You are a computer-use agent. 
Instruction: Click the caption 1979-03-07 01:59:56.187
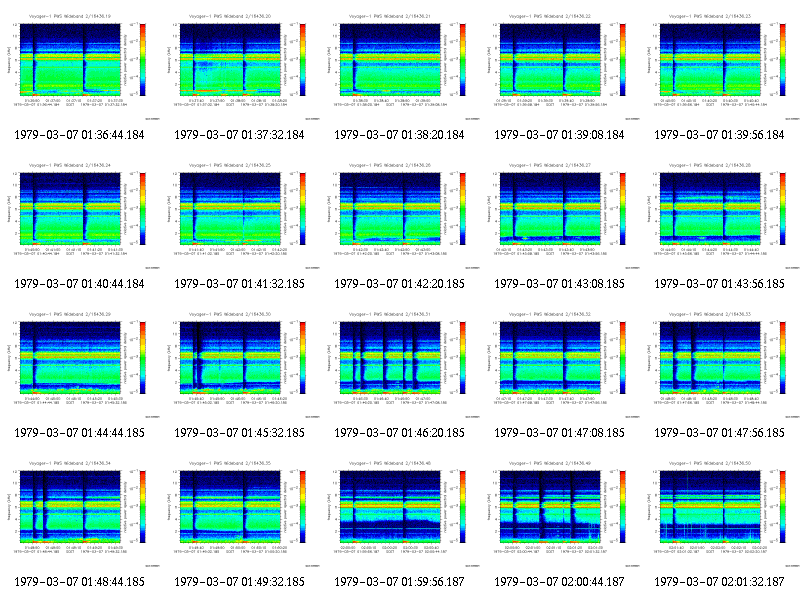point(399,582)
